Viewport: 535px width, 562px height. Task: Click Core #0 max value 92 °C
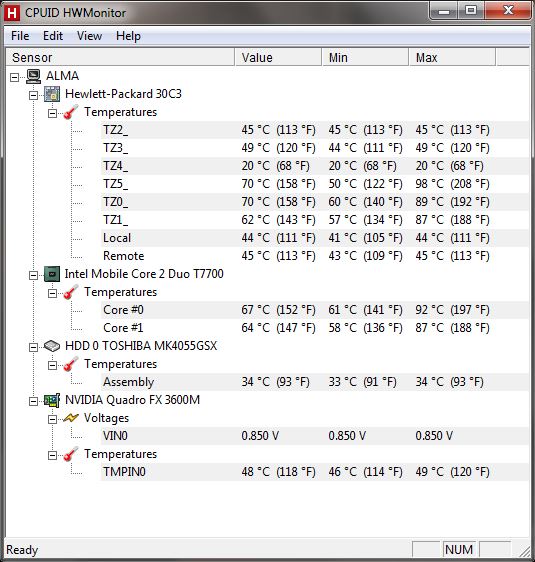tap(452, 310)
